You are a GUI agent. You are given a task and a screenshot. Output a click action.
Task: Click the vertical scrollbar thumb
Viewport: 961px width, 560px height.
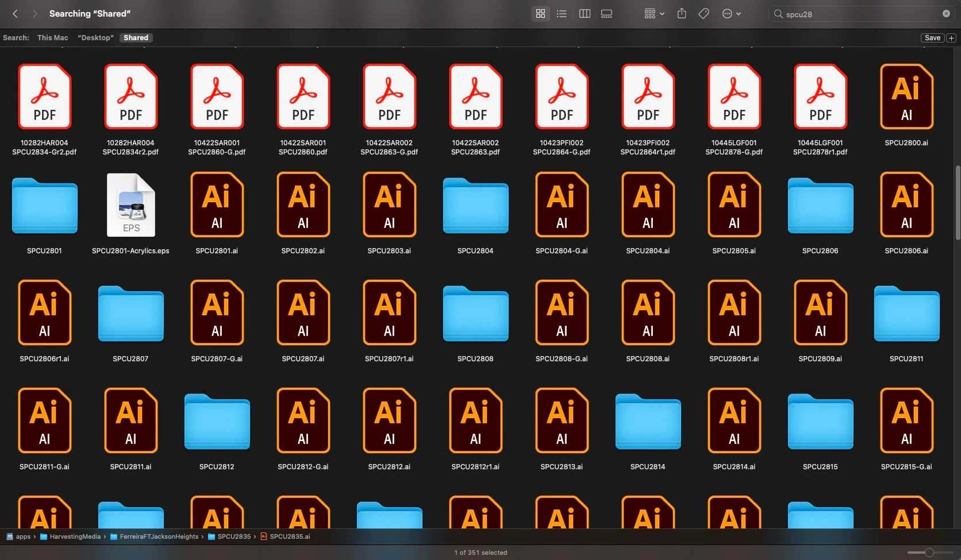(958, 203)
